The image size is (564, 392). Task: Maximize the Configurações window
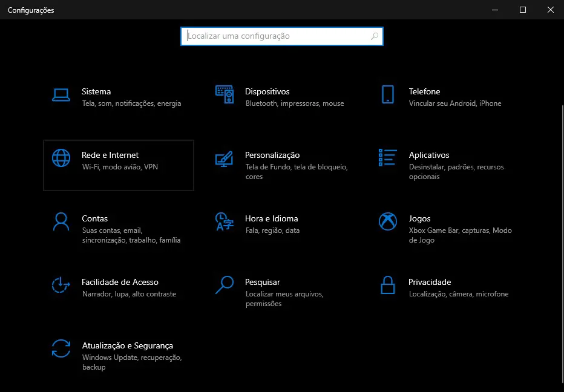(523, 10)
